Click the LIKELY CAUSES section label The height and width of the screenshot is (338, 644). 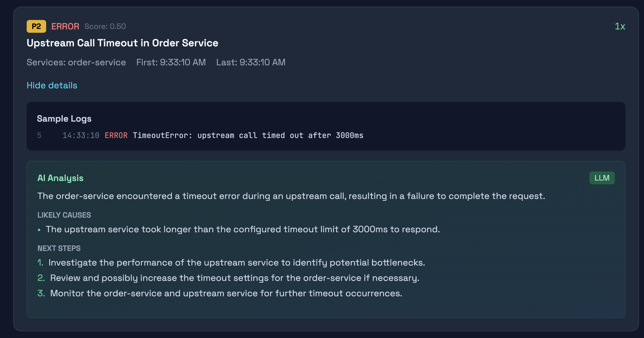pyautogui.click(x=64, y=215)
